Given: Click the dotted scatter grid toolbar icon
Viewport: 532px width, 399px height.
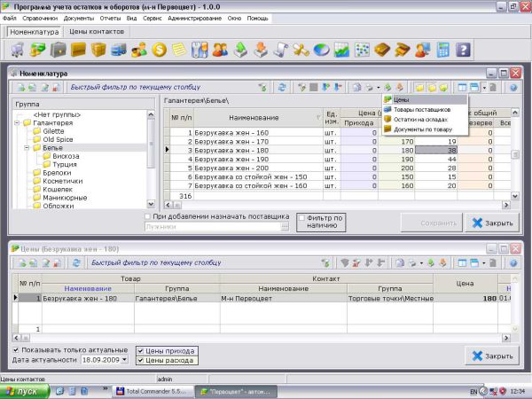Looking at the screenshot, I should coord(362,51).
